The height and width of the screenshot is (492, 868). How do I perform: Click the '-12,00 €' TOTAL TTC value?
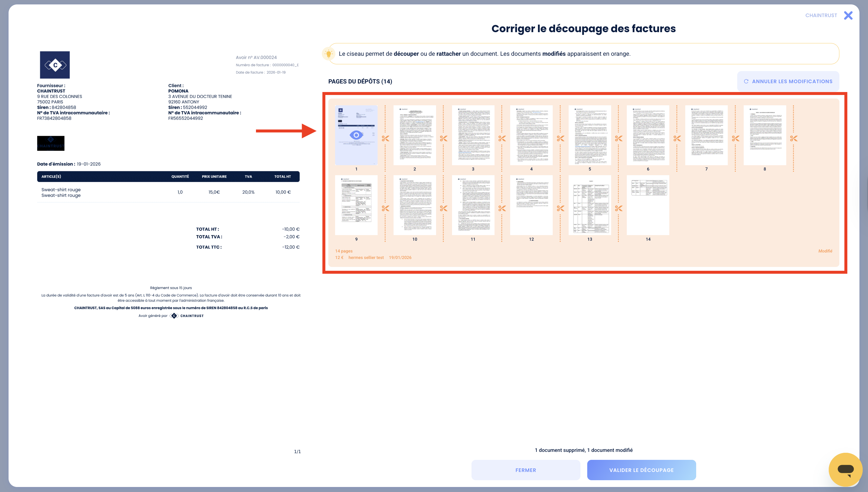coord(291,247)
